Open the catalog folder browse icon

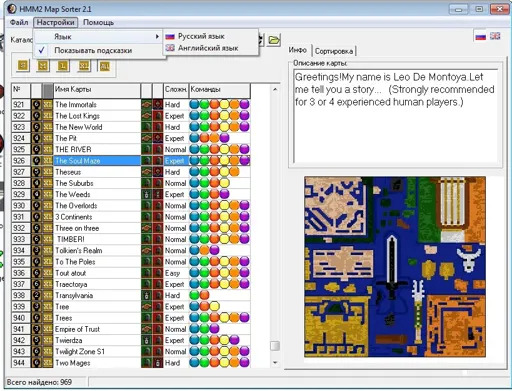(274, 40)
